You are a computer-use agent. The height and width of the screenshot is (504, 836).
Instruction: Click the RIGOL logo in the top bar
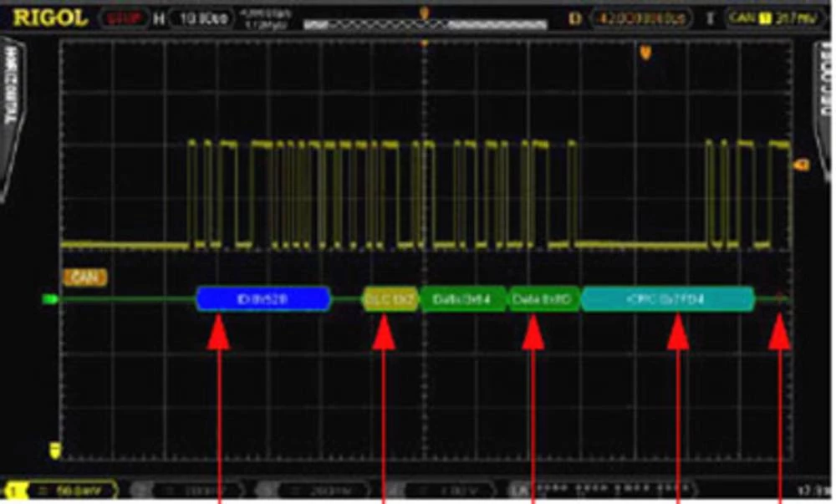(x=50, y=18)
